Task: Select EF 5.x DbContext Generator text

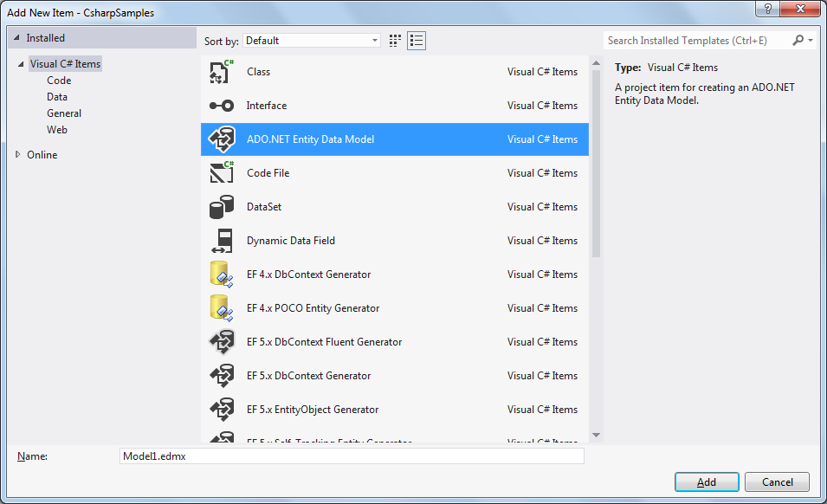Action: (308, 375)
